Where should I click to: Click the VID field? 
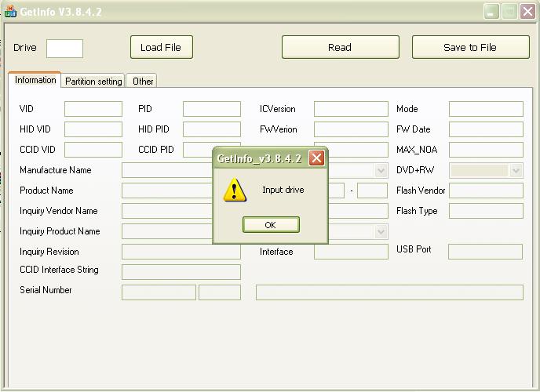click(93, 109)
